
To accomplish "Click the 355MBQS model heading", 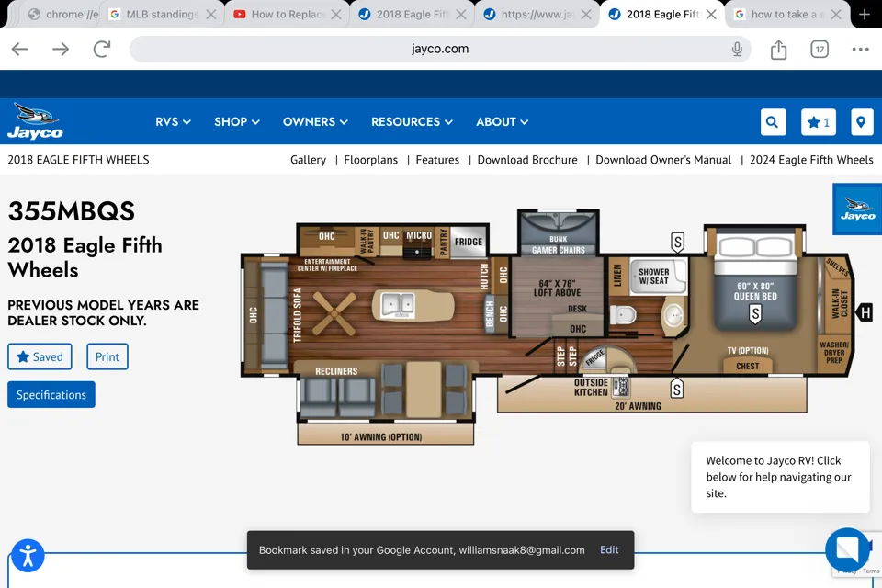I will [x=72, y=211].
